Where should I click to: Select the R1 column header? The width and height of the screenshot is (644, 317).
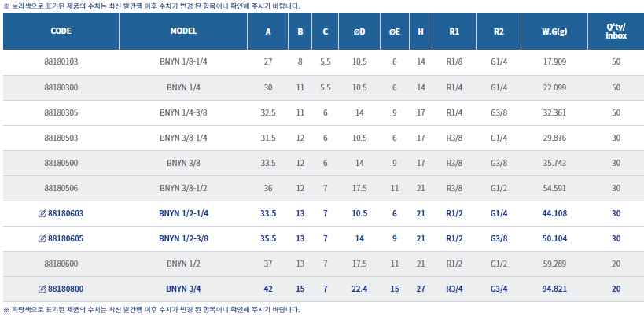pos(454,32)
